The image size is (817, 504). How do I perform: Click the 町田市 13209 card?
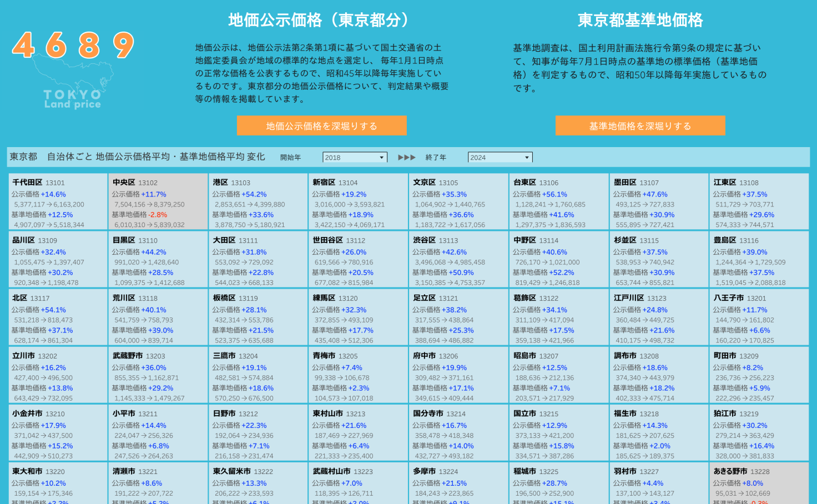click(759, 375)
